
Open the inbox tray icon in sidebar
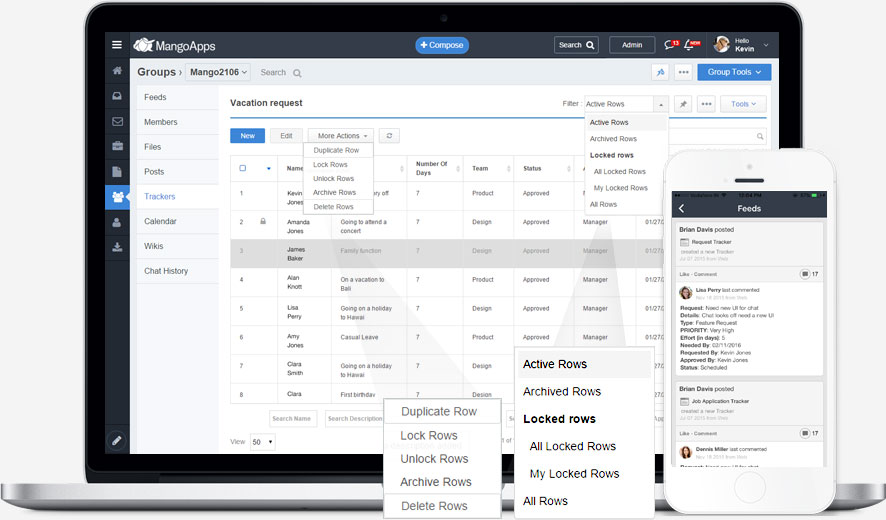click(117, 96)
